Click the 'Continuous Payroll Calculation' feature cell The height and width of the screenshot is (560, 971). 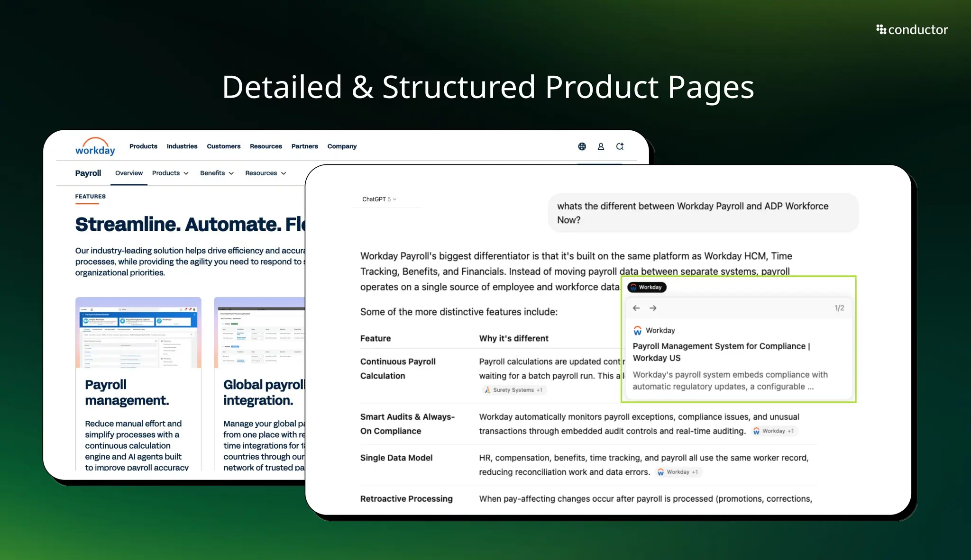click(398, 369)
